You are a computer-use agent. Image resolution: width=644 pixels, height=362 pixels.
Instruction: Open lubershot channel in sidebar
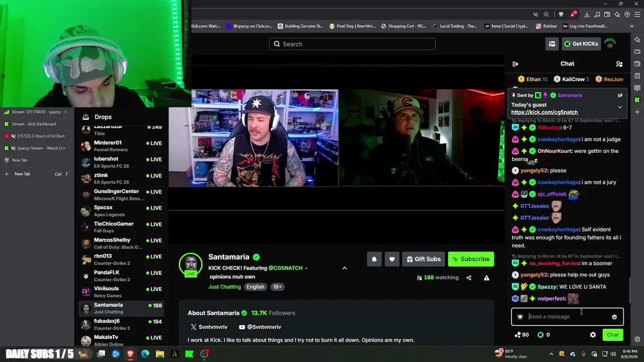(x=121, y=162)
